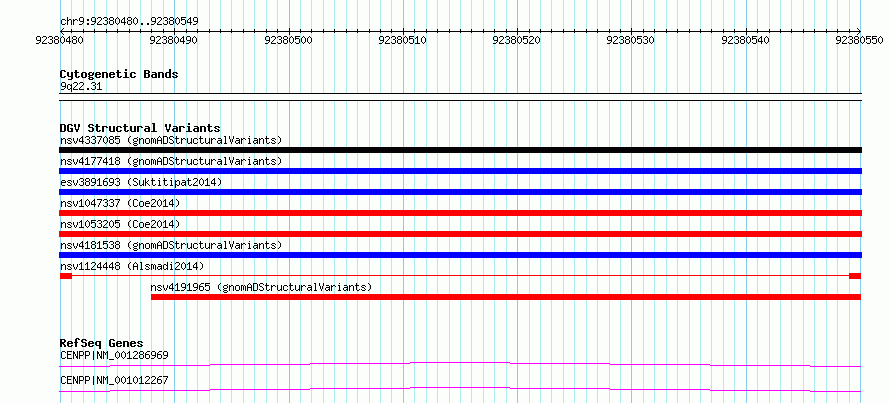Select the DGV Structural Variants track title
The height and width of the screenshot is (403, 890).
click(140, 128)
